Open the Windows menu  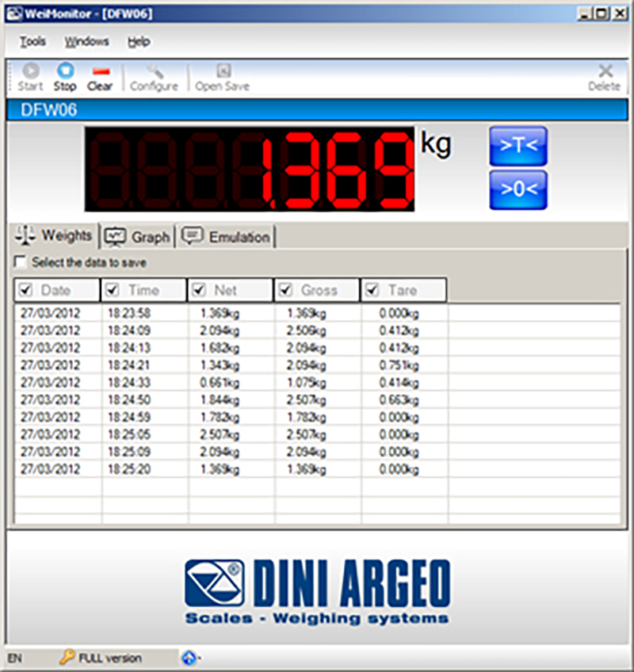(86, 42)
